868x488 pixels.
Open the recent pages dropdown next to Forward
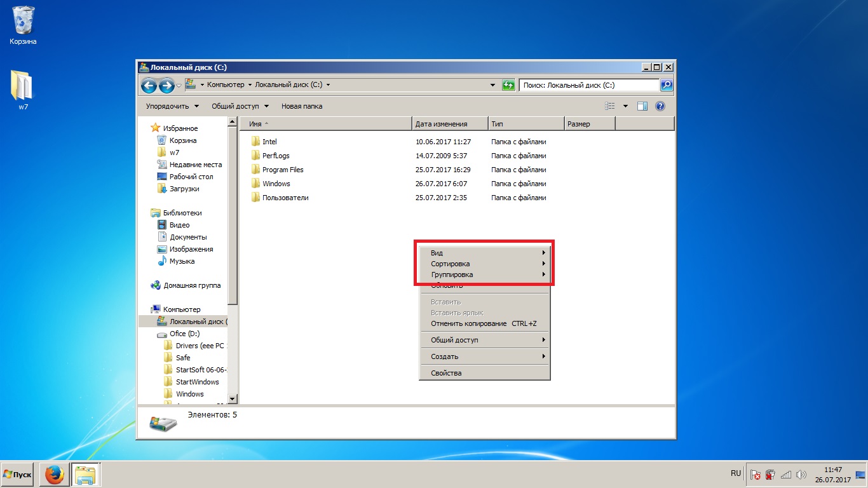[179, 85]
